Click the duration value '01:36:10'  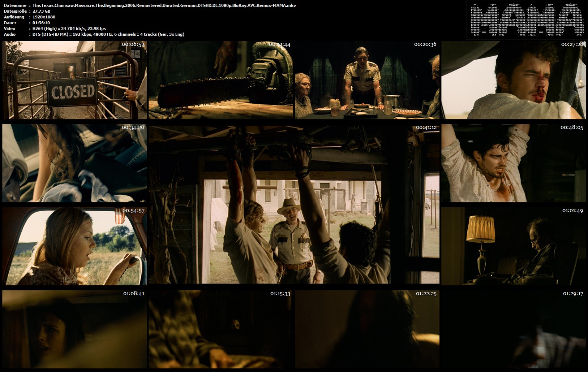click(41, 23)
